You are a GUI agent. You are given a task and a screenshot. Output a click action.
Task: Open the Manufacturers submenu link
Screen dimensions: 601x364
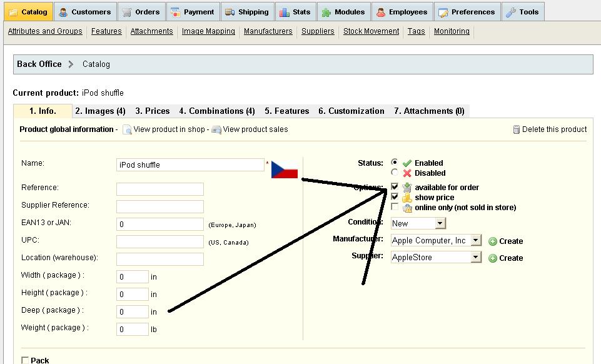click(x=268, y=31)
